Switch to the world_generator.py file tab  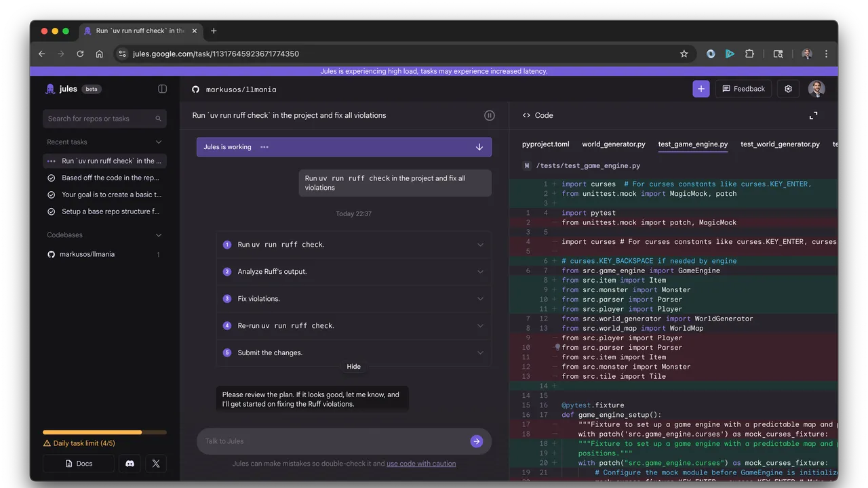pos(614,144)
